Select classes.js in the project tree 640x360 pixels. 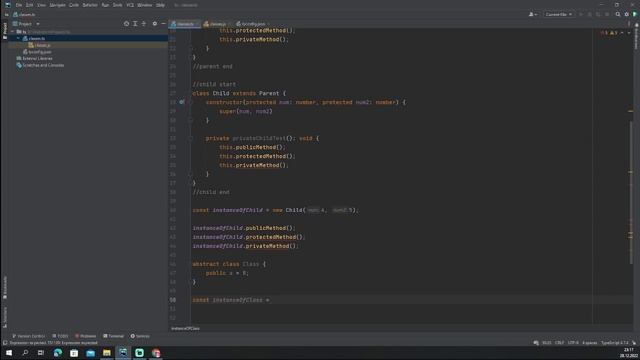click(42, 45)
